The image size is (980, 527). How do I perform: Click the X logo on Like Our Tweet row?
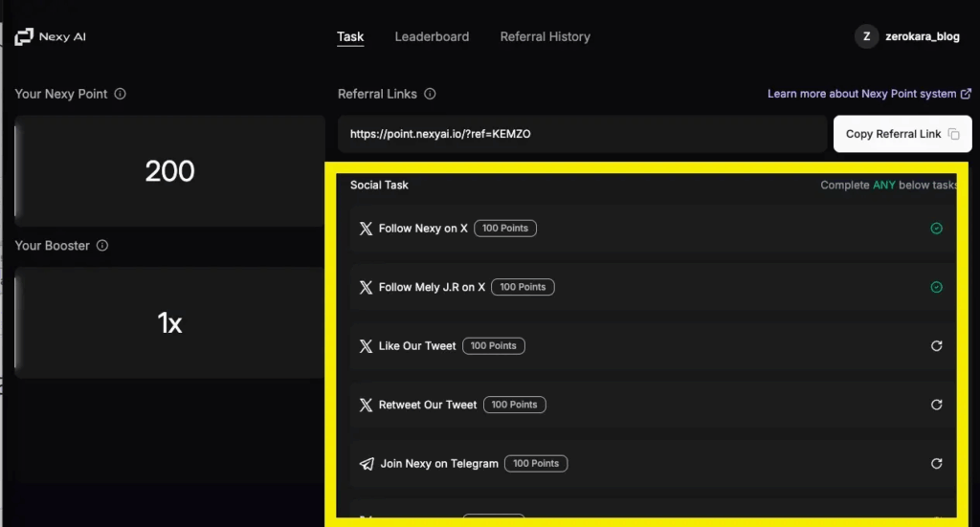tap(366, 346)
